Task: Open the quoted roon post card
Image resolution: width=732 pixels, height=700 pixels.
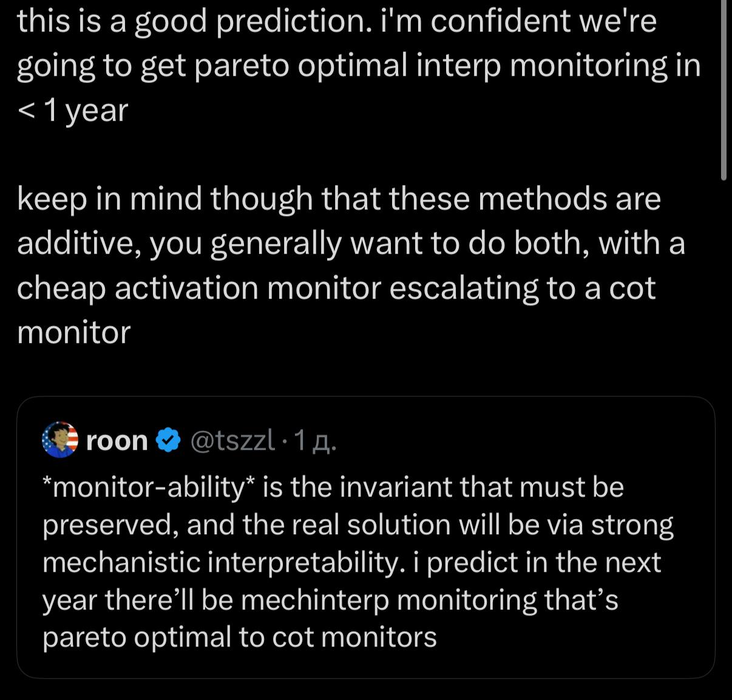Action: (x=365, y=537)
